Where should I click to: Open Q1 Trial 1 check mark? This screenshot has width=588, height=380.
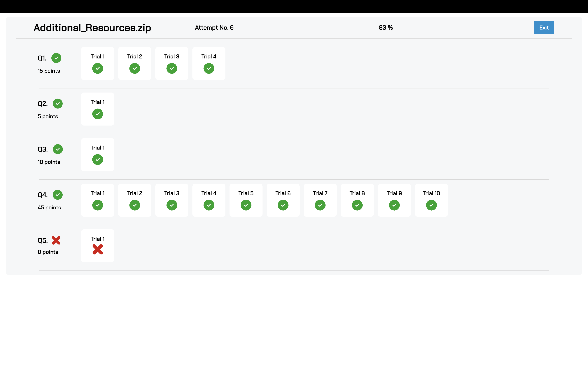point(97,68)
